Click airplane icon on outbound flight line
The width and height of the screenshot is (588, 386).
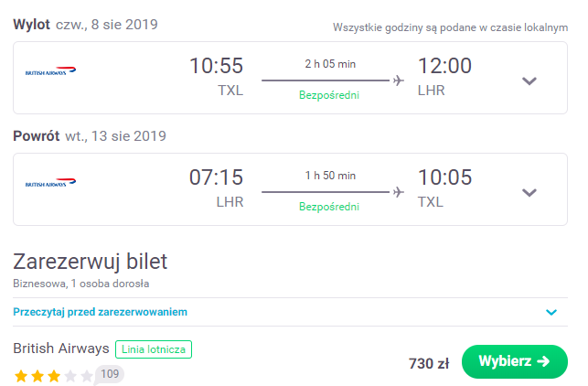coord(399,80)
